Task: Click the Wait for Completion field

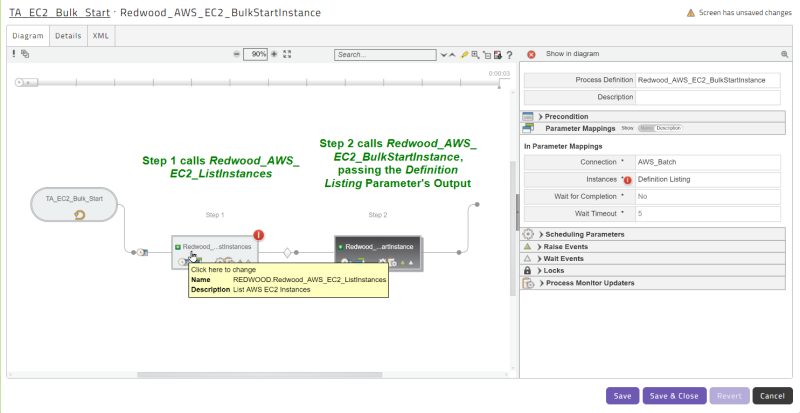Action: coord(708,197)
